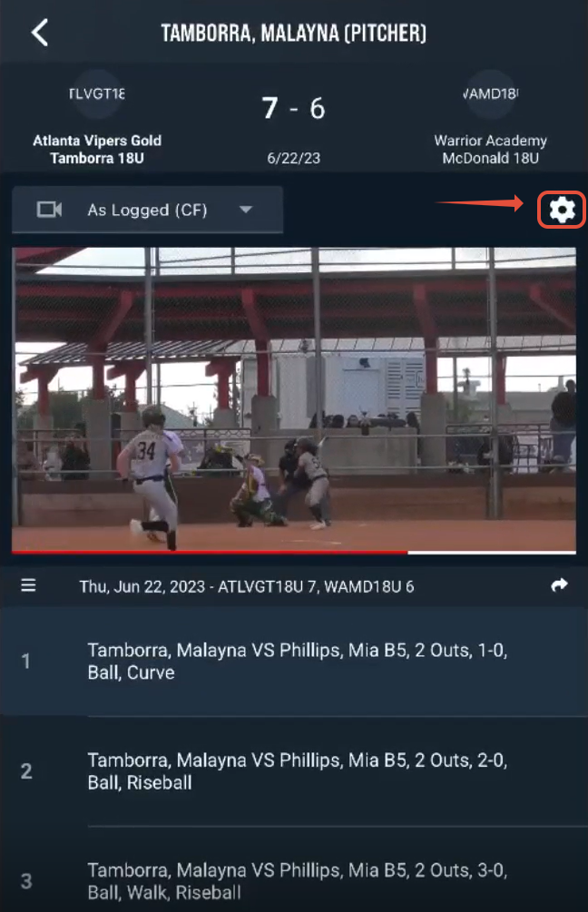Click Warrior Academy McDonald 18U team name

click(490, 150)
